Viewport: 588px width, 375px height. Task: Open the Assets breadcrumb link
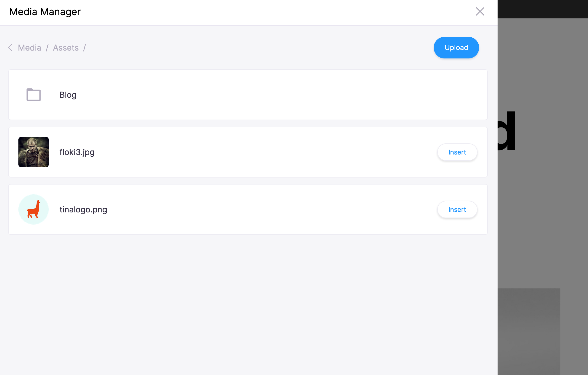click(66, 48)
